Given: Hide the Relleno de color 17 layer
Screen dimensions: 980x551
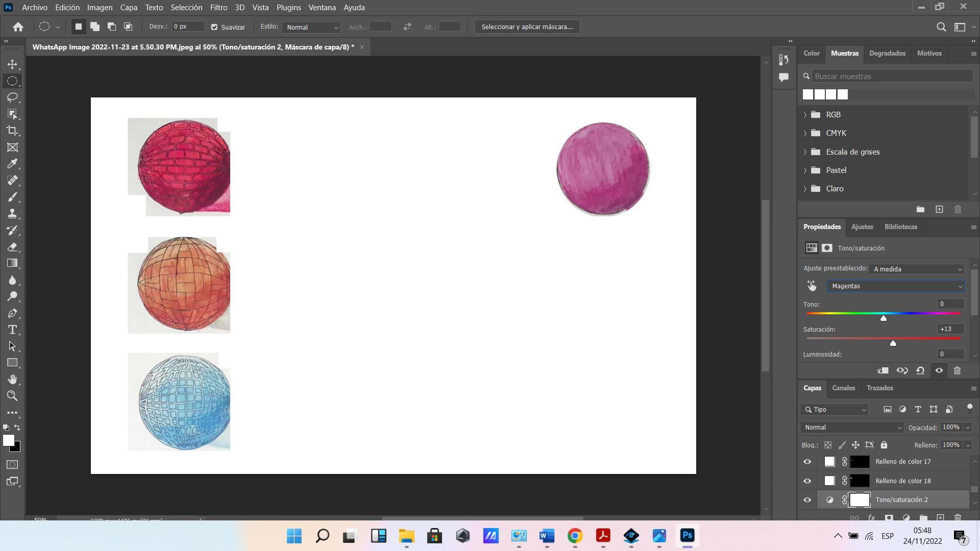Looking at the screenshot, I should coord(807,462).
